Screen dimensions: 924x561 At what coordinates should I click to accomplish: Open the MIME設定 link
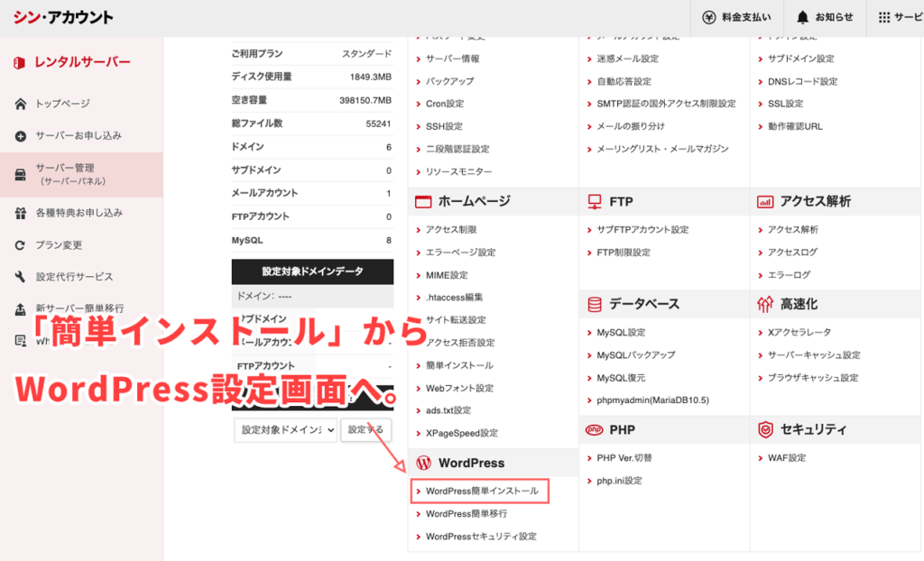pos(447,275)
